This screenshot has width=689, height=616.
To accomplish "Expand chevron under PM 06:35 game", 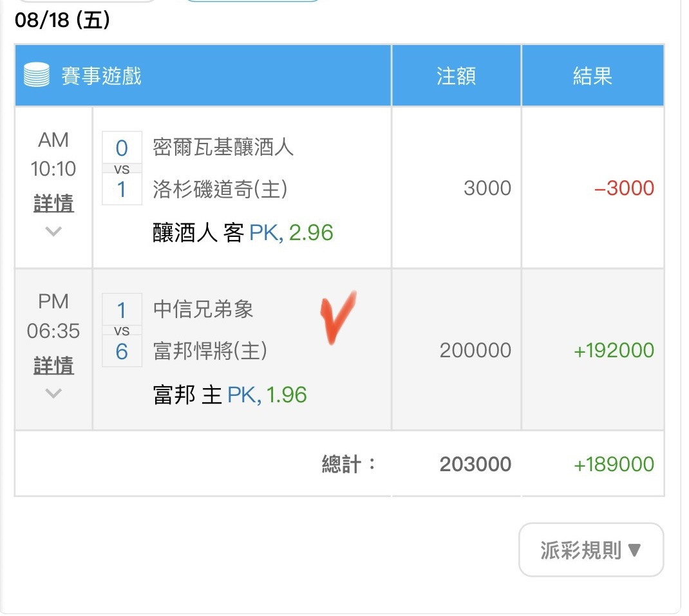I will (53, 393).
